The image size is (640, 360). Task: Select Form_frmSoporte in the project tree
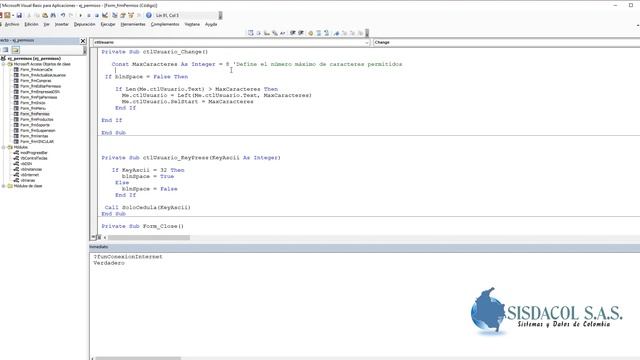pyautogui.click(x=35, y=125)
